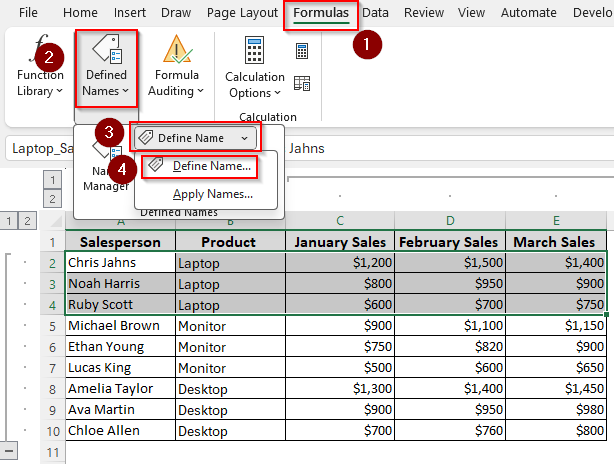
Task: Click row outline level 1 button
Action: [x=9, y=221]
